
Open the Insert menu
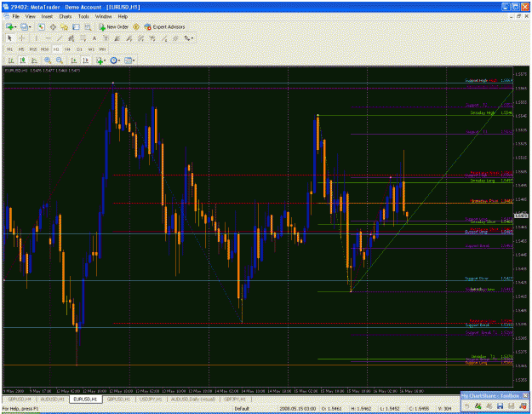(x=47, y=16)
